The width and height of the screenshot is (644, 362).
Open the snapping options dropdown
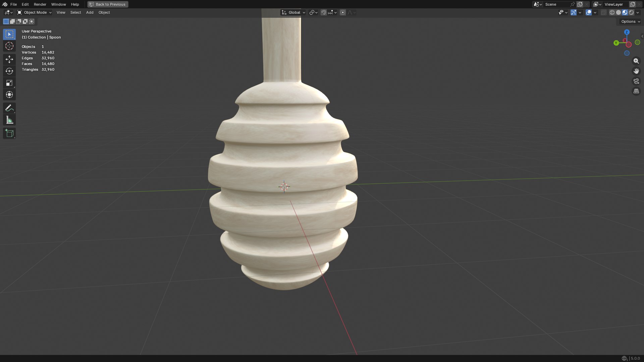332,12
